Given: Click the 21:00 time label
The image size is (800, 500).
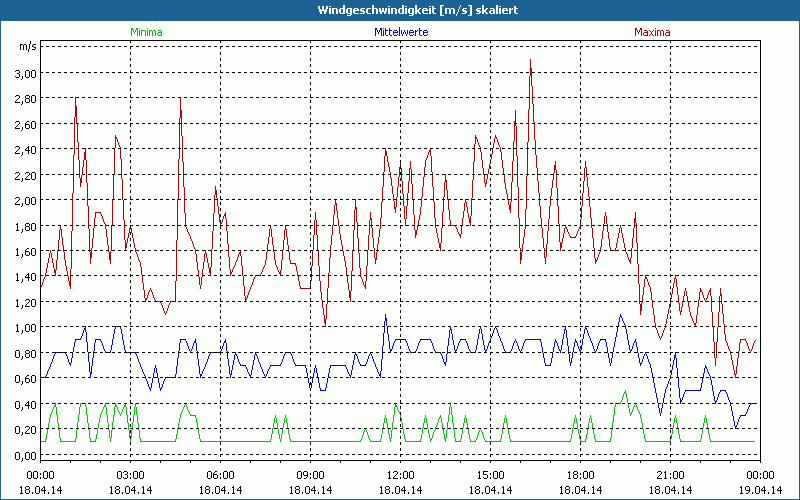Looking at the screenshot, I should (670, 475).
